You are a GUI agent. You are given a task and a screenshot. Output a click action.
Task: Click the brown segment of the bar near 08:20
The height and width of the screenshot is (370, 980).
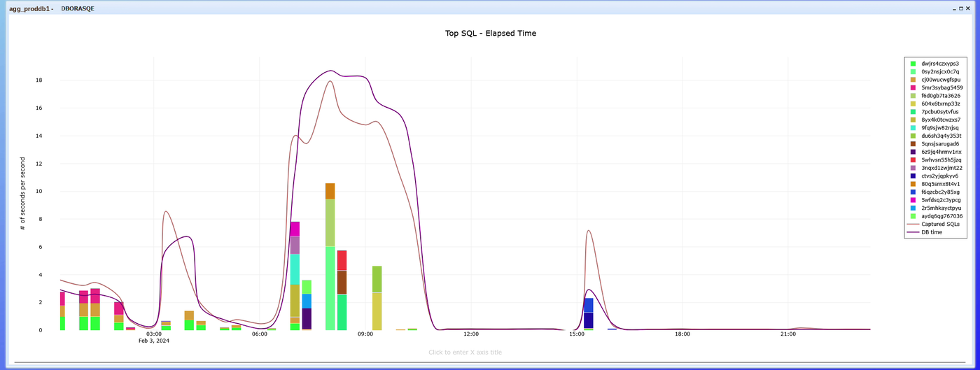(342, 282)
